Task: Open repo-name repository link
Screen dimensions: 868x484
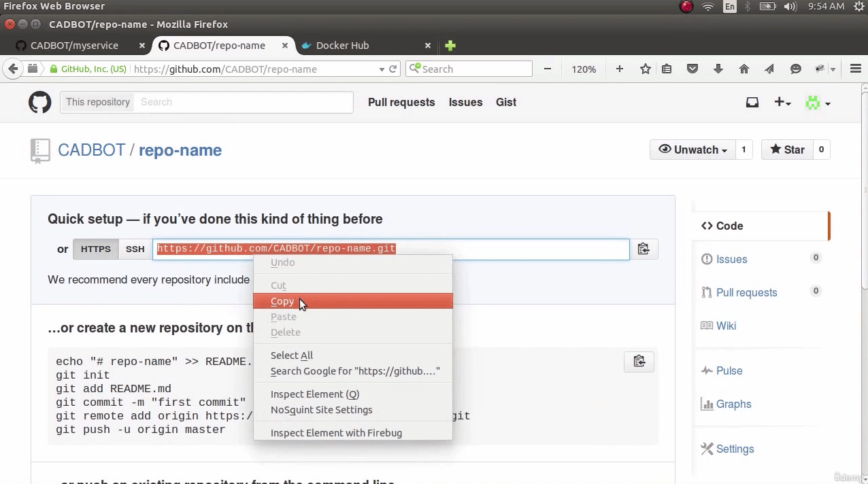Action: (180, 150)
